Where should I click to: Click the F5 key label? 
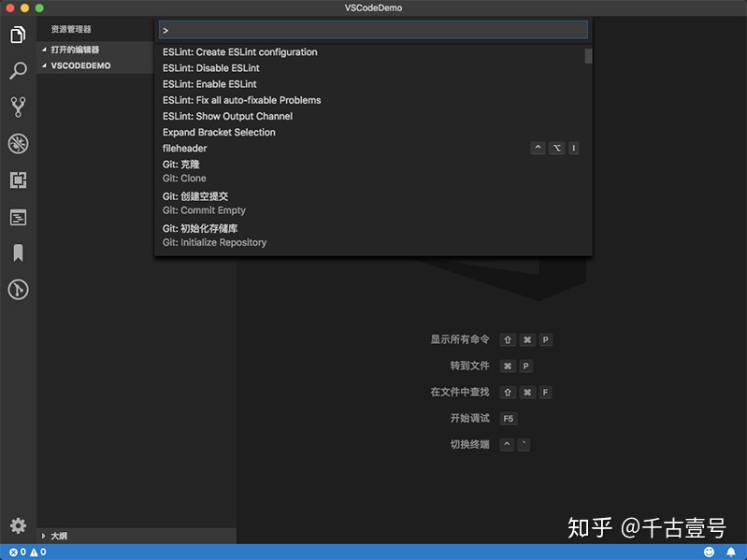point(509,419)
